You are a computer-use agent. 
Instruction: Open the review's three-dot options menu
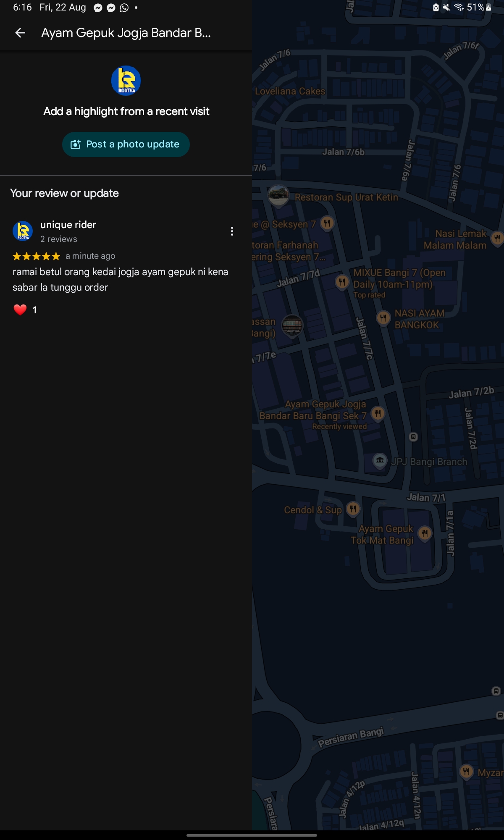(x=232, y=231)
